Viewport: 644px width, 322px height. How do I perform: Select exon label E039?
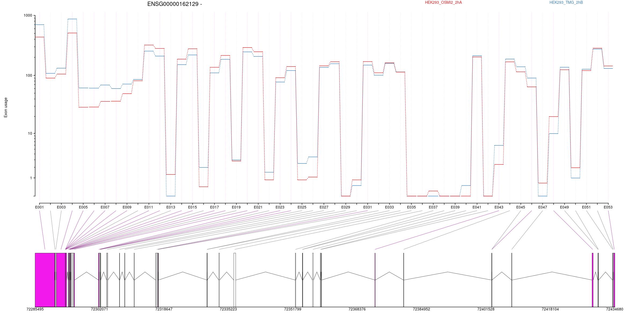pyautogui.click(x=455, y=207)
